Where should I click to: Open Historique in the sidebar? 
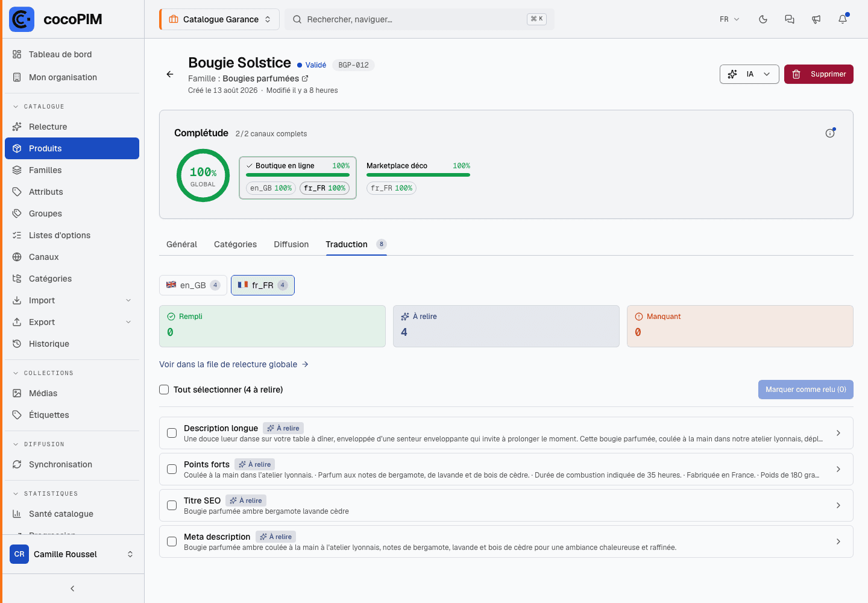(x=72, y=344)
